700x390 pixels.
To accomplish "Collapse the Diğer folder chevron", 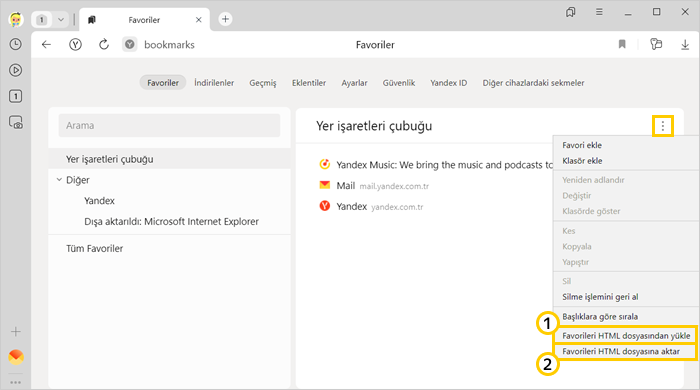I will point(59,180).
